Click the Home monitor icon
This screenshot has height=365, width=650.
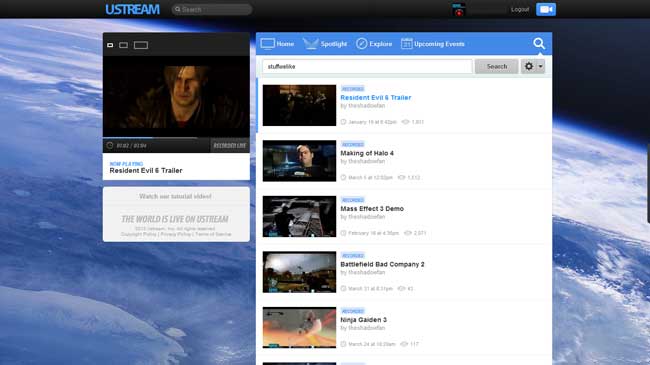coord(267,44)
